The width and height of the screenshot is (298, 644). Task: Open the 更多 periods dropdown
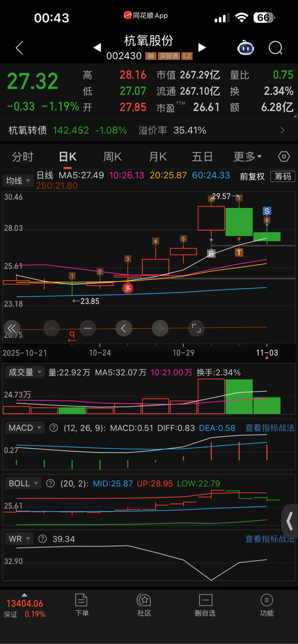(x=248, y=157)
